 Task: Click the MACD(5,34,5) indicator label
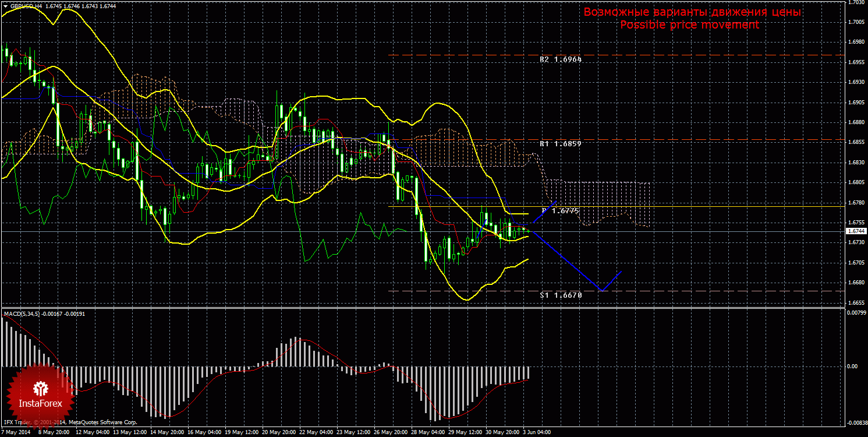point(23,313)
